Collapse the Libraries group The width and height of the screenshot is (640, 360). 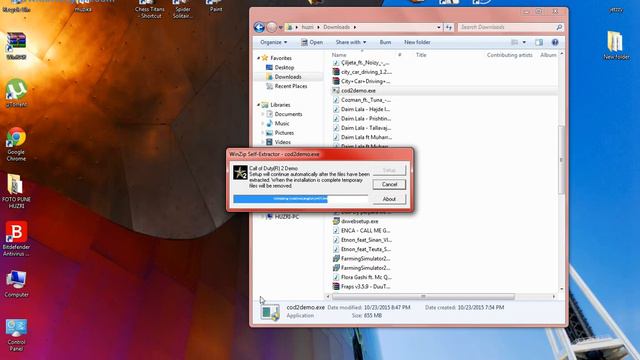pos(258,105)
